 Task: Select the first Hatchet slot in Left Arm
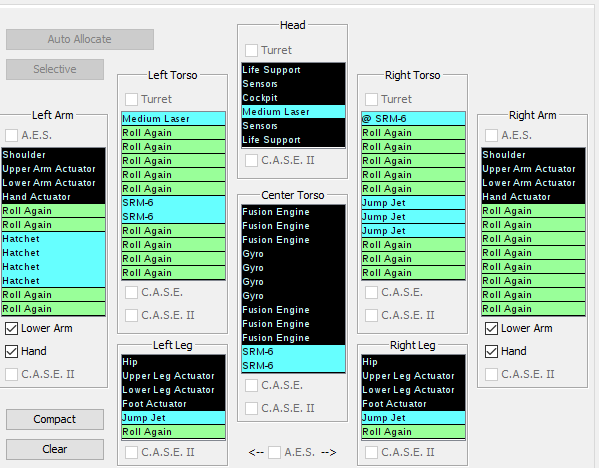(53, 239)
